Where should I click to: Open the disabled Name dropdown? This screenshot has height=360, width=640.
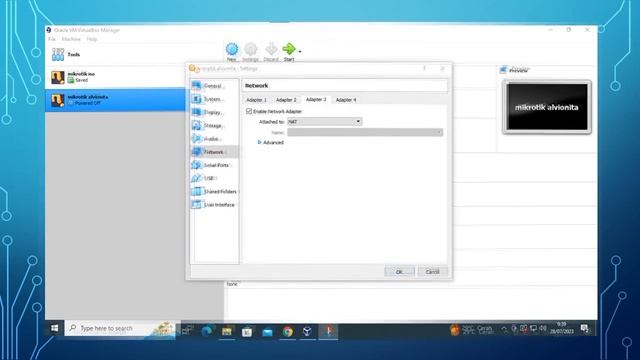[365, 132]
